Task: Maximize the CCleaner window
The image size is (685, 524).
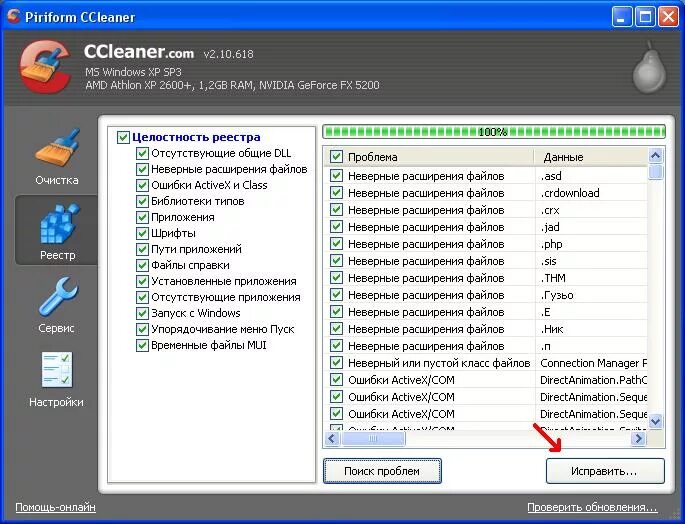Action: tap(645, 17)
